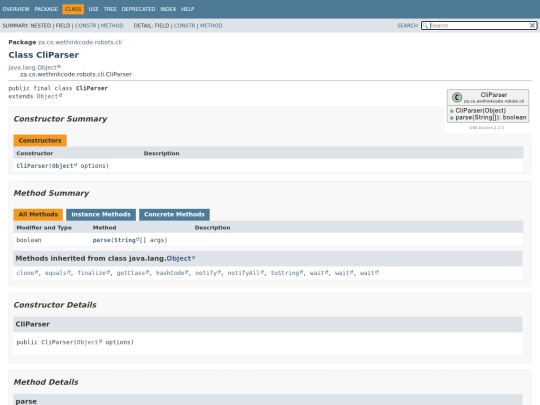The image size is (540, 405).
Task: Click into the Search input field
Action: click(x=479, y=25)
